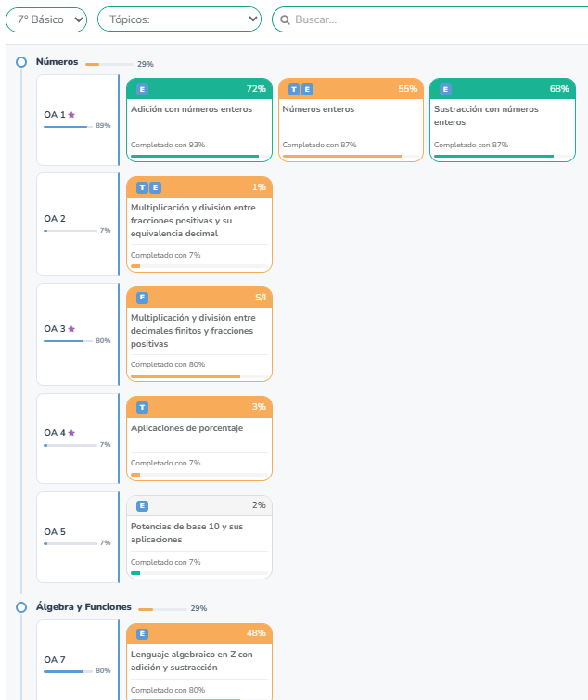This screenshot has height=700, width=588.
Task: Click the purple star next to OA 1
Action: 71,115
